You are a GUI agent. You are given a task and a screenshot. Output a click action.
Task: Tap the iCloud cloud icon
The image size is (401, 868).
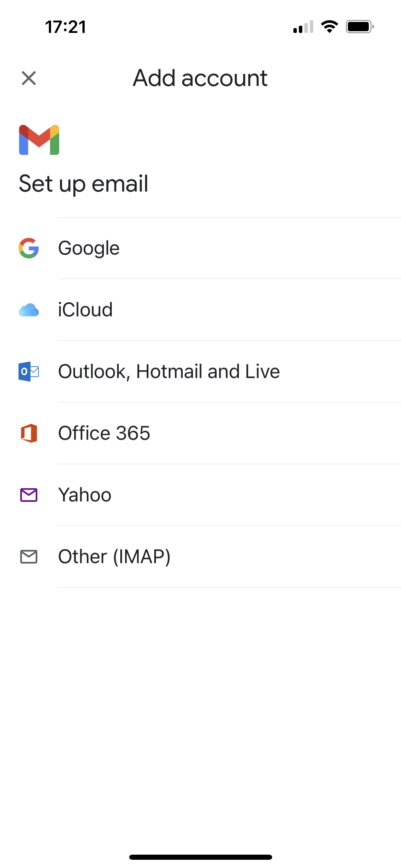[29, 310]
